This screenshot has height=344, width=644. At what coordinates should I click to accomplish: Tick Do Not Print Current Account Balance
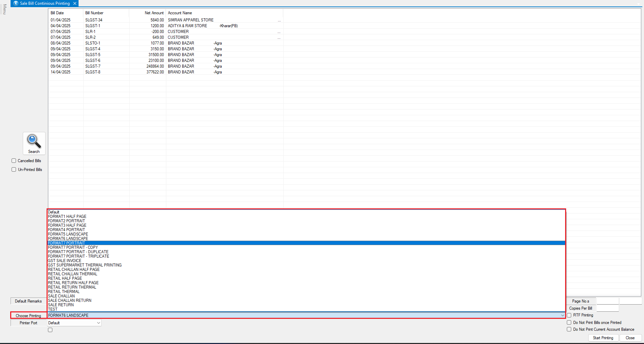[569, 329]
